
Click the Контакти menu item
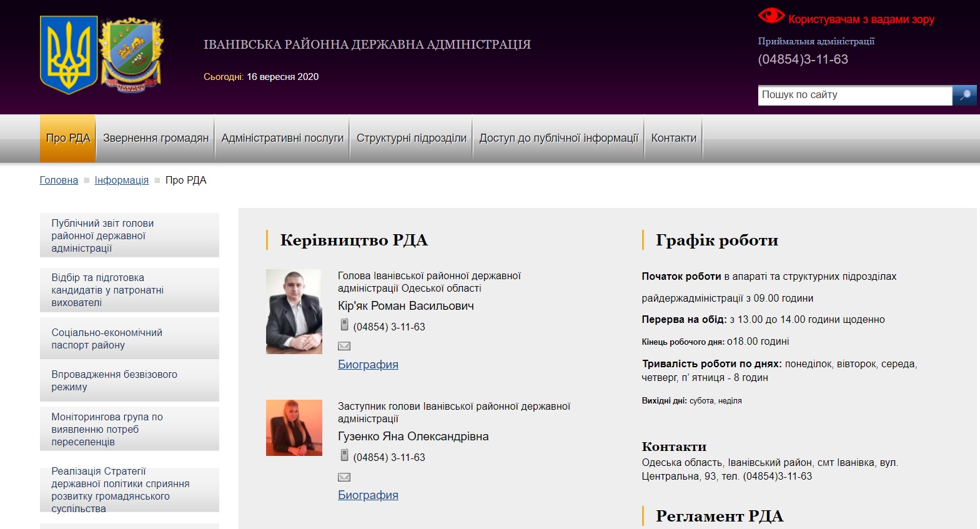pos(674,138)
